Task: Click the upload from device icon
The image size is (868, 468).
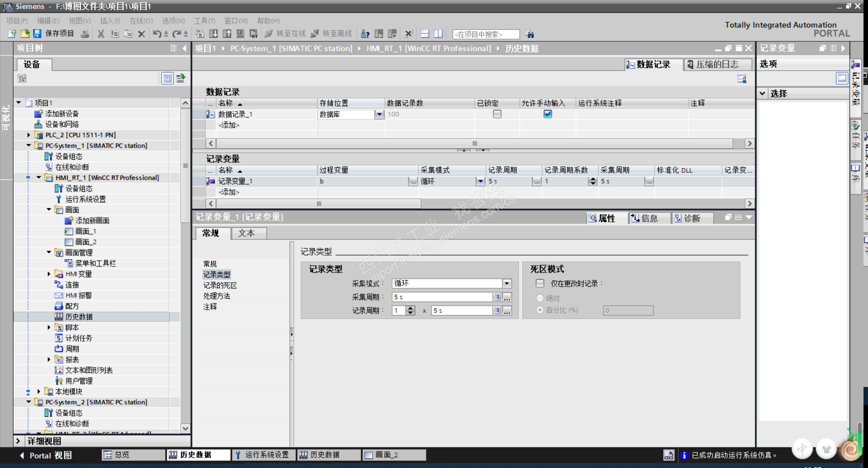Action: 227,34
